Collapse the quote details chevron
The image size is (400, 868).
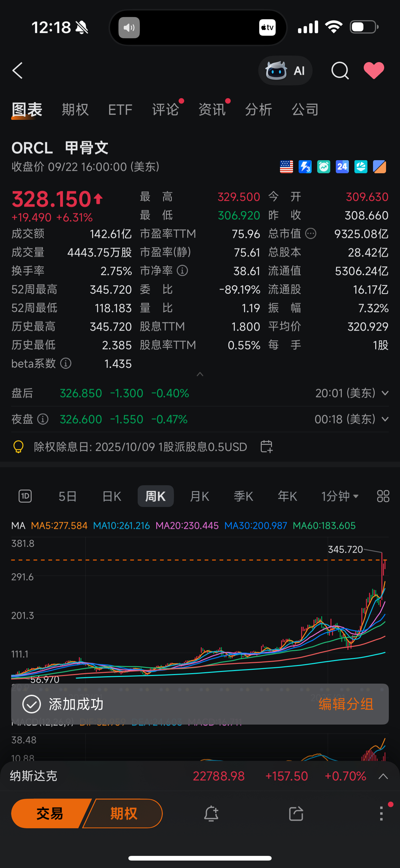[200, 374]
